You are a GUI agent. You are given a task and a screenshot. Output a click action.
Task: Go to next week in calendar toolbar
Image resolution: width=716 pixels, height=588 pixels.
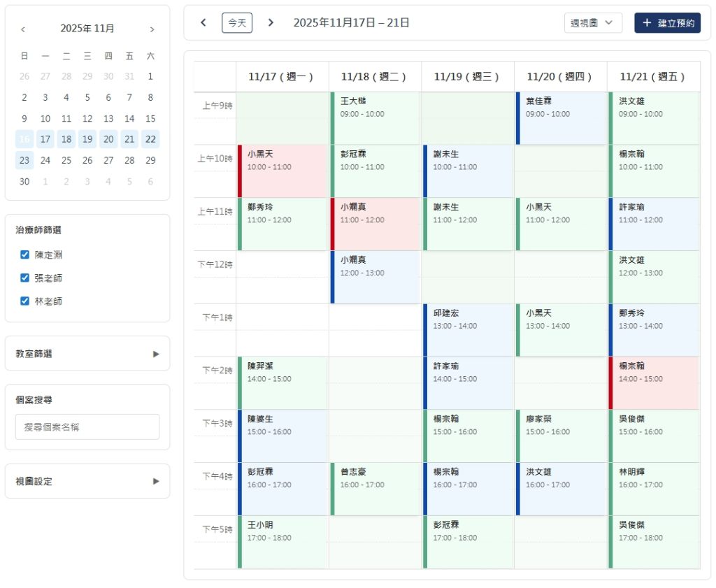[271, 22]
